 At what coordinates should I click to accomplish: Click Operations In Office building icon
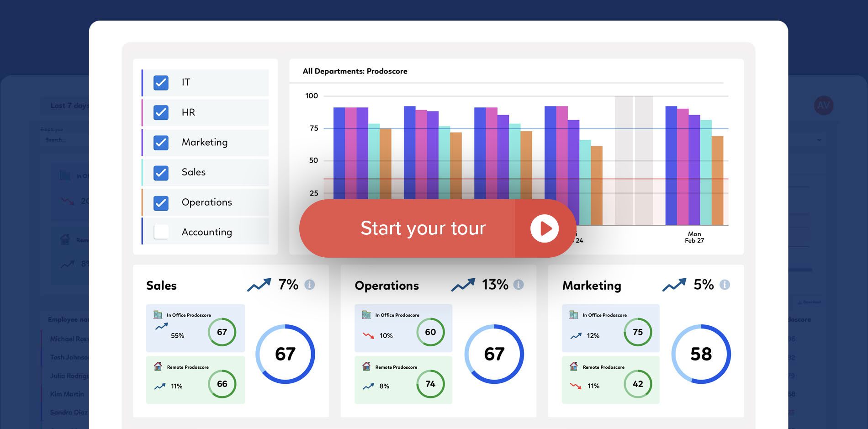pyautogui.click(x=366, y=314)
